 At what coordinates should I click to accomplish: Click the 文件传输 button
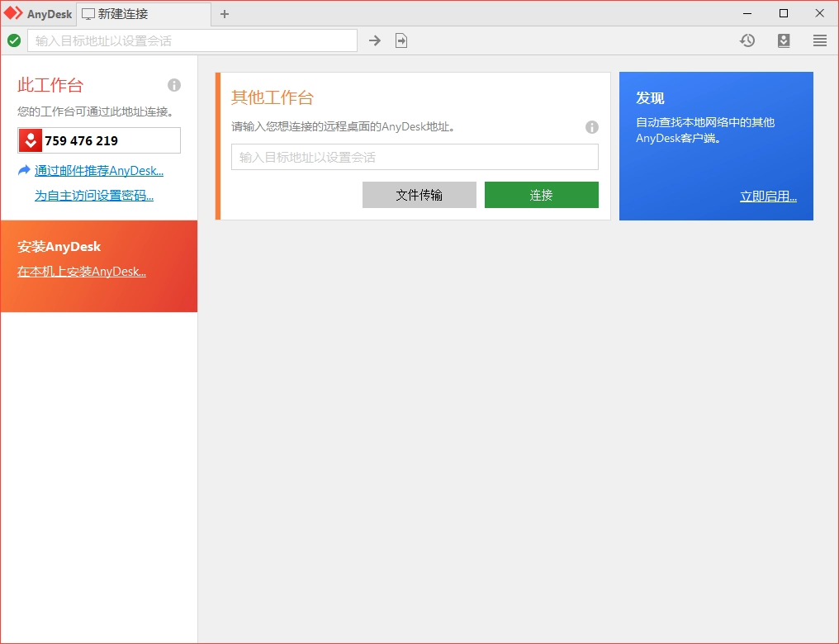[419, 195]
